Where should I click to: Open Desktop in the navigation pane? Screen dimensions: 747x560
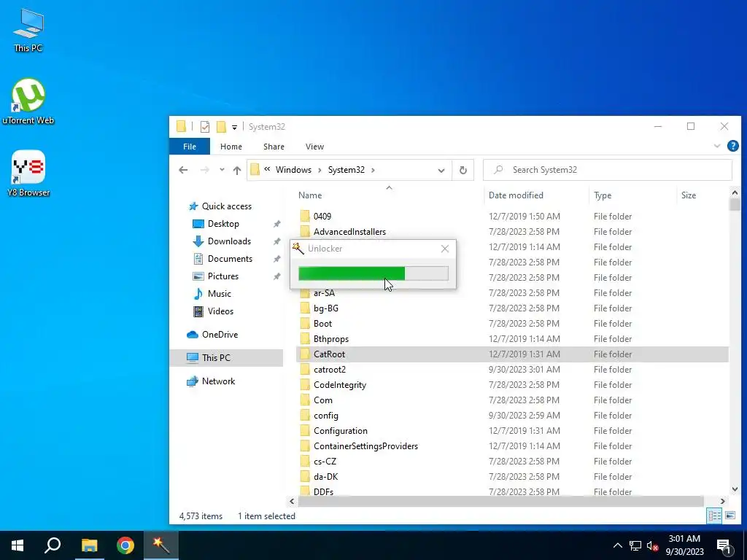pos(223,224)
